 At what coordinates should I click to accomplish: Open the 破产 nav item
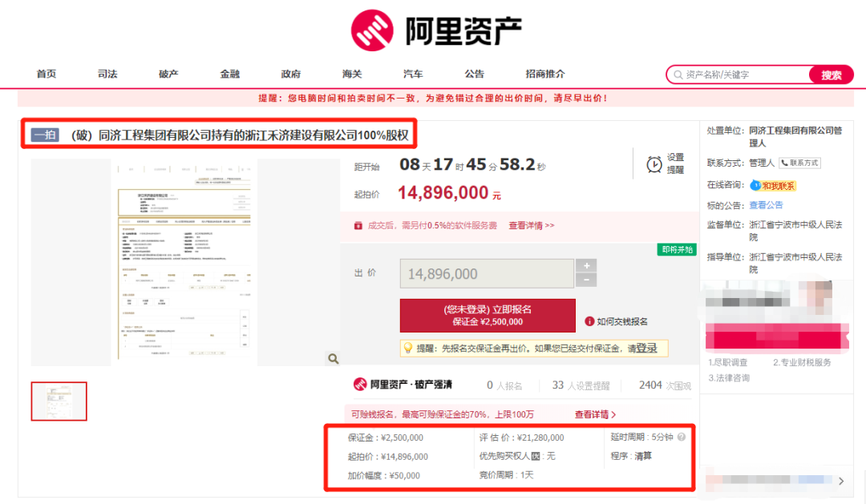click(x=168, y=74)
